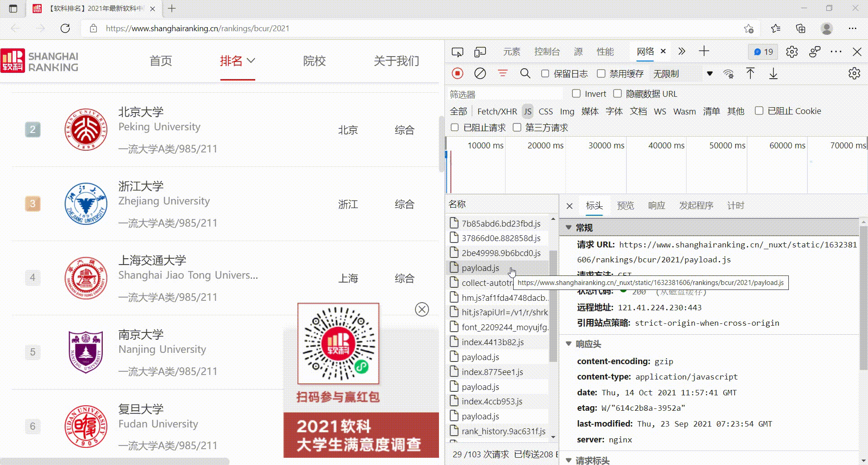Click the browser address bar URL
Screen dimensions: 868x465
197,28
